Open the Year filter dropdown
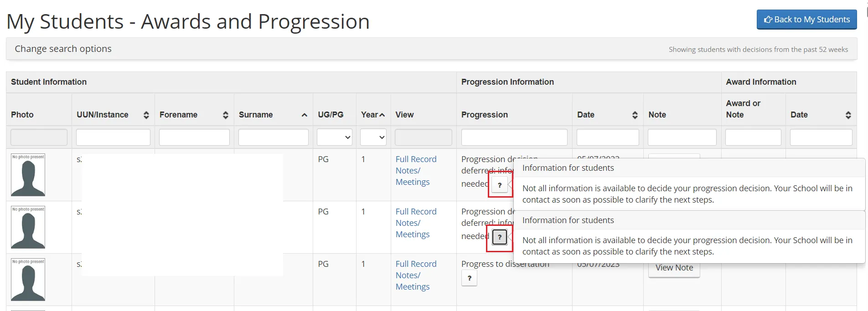 click(373, 137)
